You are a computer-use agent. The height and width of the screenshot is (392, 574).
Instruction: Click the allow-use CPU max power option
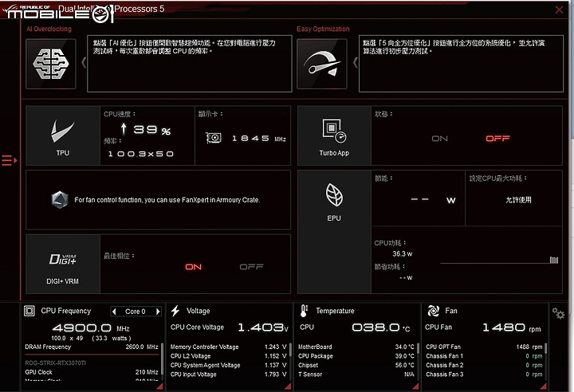pos(518,200)
